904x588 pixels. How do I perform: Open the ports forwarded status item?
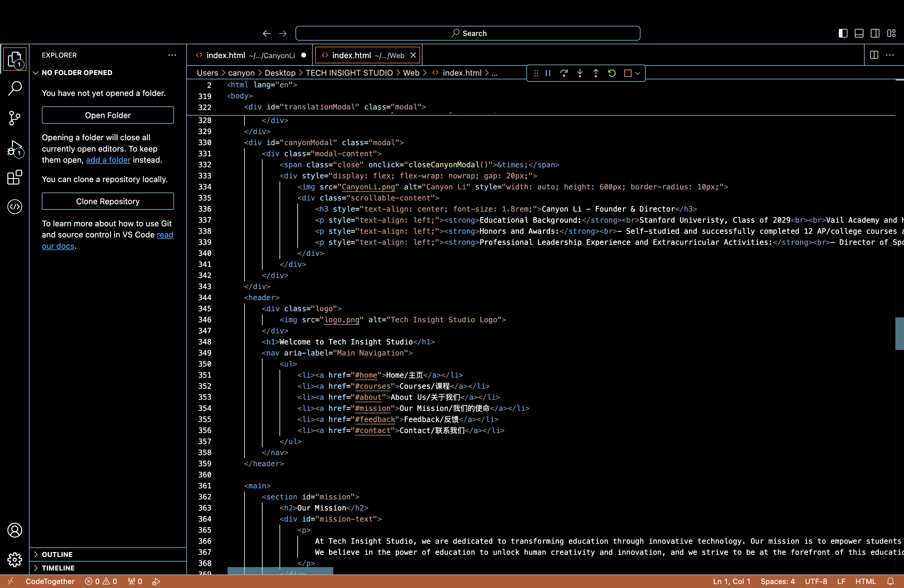click(135, 581)
